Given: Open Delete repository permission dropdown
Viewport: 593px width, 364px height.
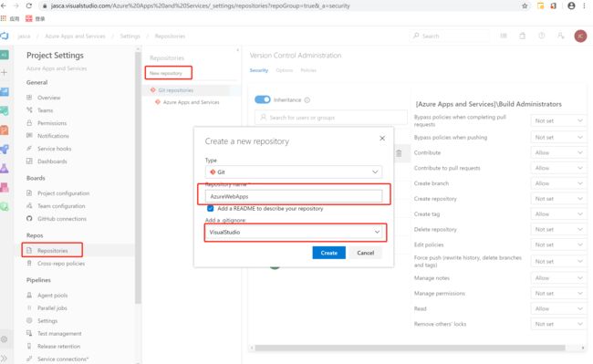Looking at the screenshot, I should tap(558, 229).
